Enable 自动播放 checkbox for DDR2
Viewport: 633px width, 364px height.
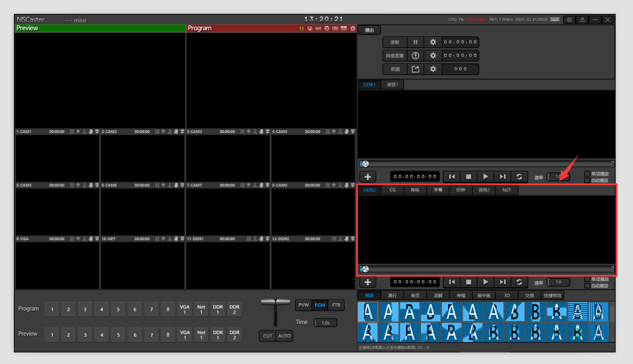pyautogui.click(x=587, y=286)
